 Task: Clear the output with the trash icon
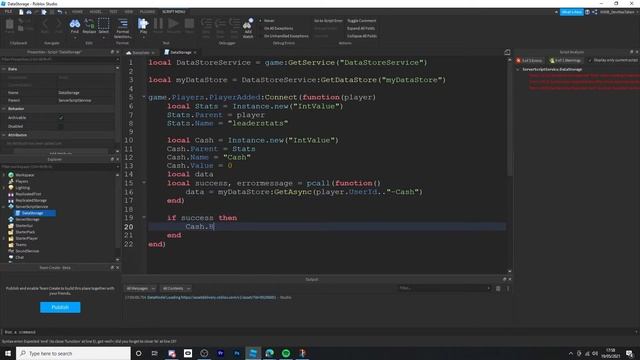(498, 288)
